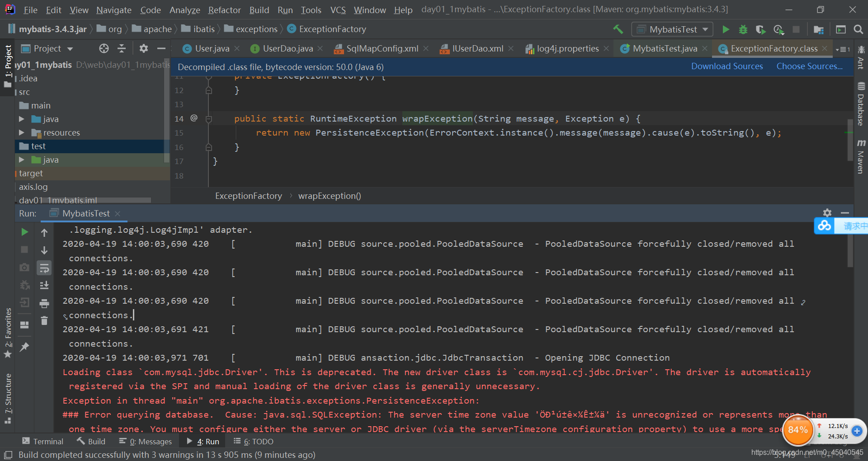Click the 84% memory floating widget

[797, 429]
